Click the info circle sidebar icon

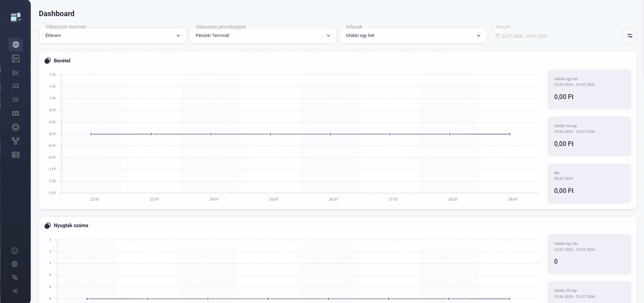(15, 251)
